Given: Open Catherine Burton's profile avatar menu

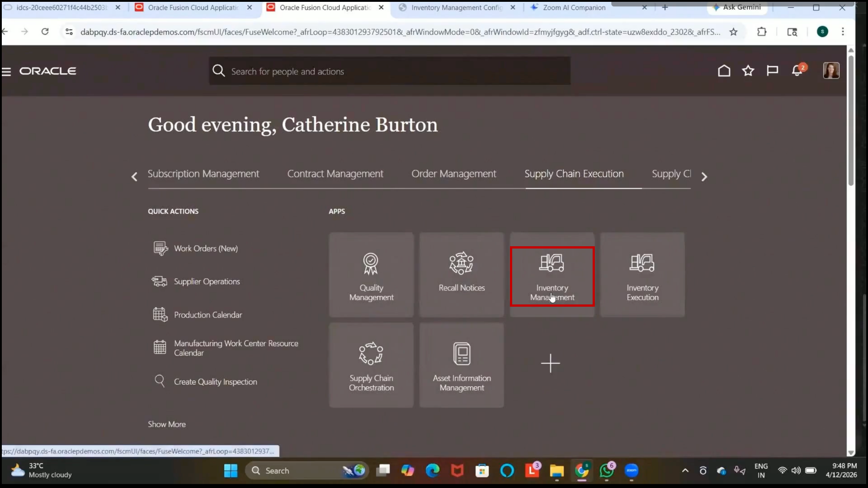Looking at the screenshot, I should coord(831,70).
